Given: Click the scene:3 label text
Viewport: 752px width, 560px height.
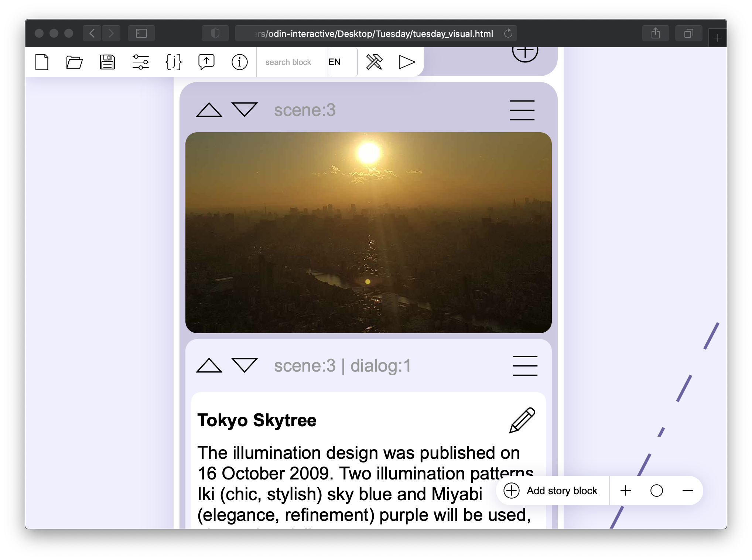Looking at the screenshot, I should [305, 110].
